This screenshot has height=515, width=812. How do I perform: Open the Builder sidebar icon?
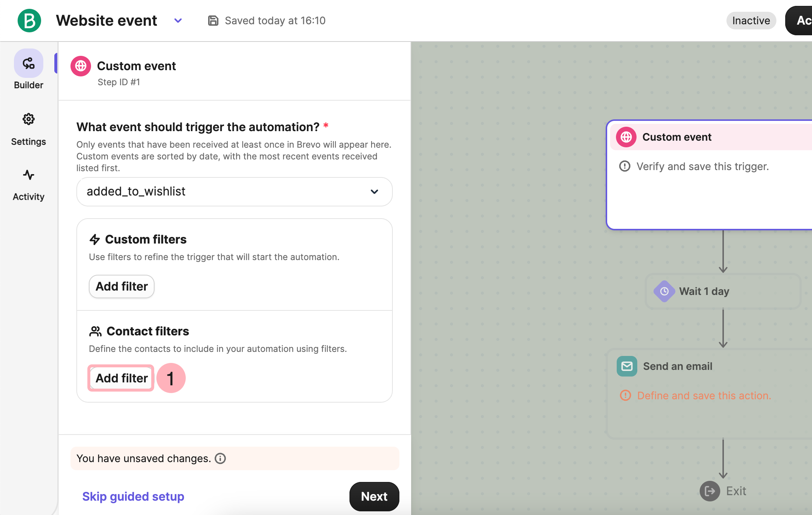(x=29, y=64)
